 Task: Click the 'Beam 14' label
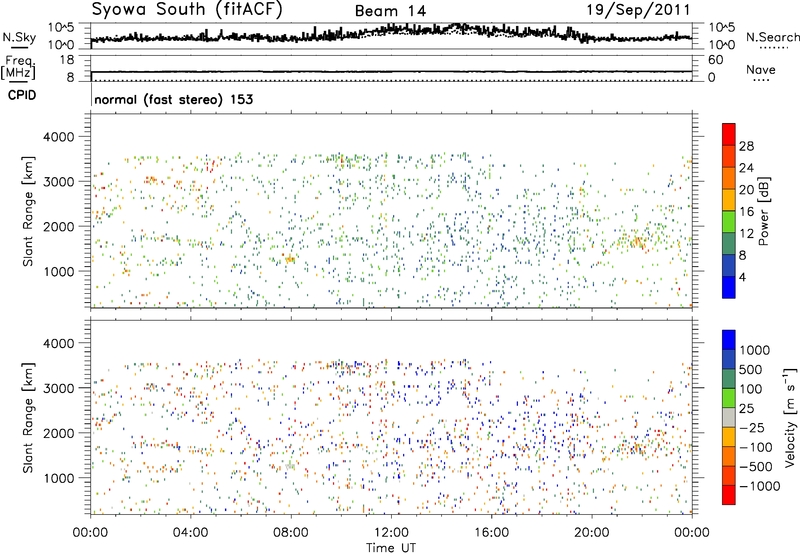(x=390, y=11)
